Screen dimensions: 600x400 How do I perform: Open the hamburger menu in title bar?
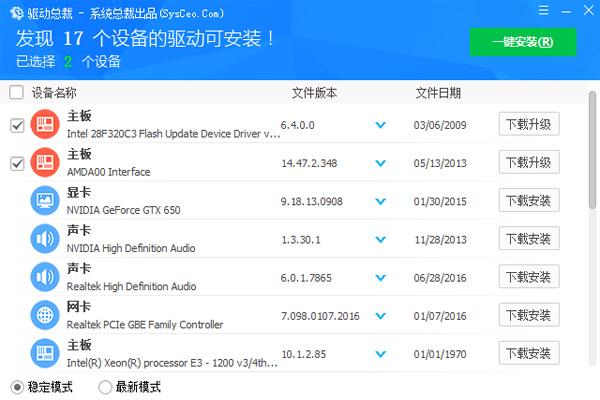(x=543, y=10)
